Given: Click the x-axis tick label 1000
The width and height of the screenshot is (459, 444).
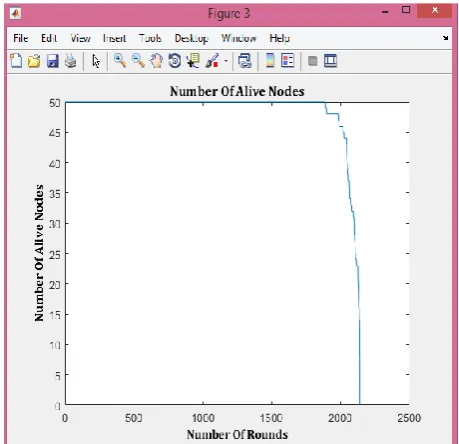Looking at the screenshot, I should 203,418.
